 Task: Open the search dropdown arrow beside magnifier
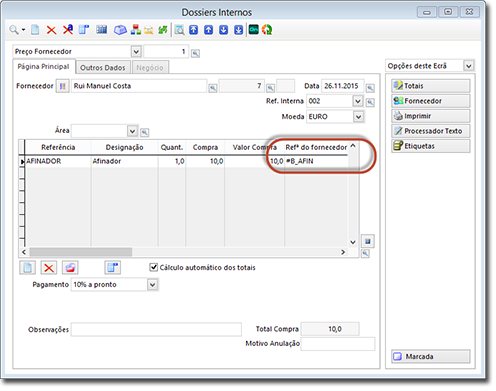24,30
